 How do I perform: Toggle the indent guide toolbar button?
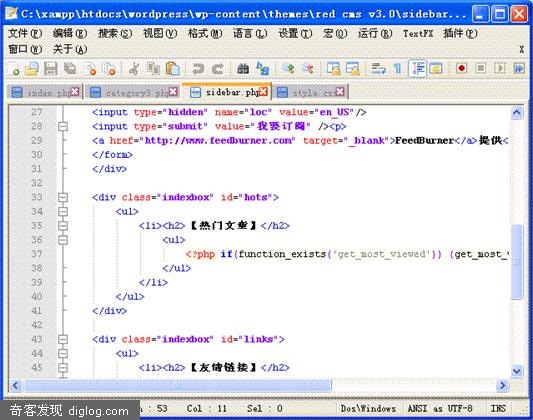pyautogui.click(x=417, y=69)
